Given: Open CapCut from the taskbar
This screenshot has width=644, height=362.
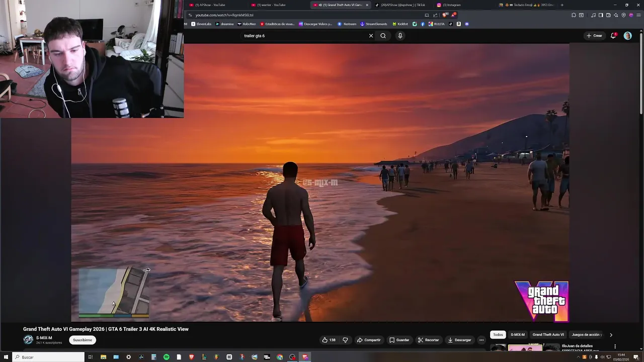Looking at the screenshot, I should (x=229, y=357).
